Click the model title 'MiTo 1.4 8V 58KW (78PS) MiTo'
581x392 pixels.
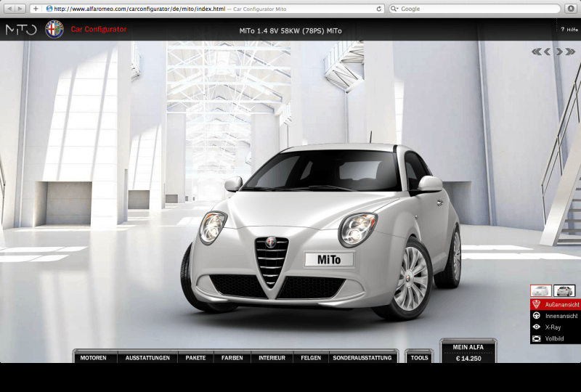(290, 30)
